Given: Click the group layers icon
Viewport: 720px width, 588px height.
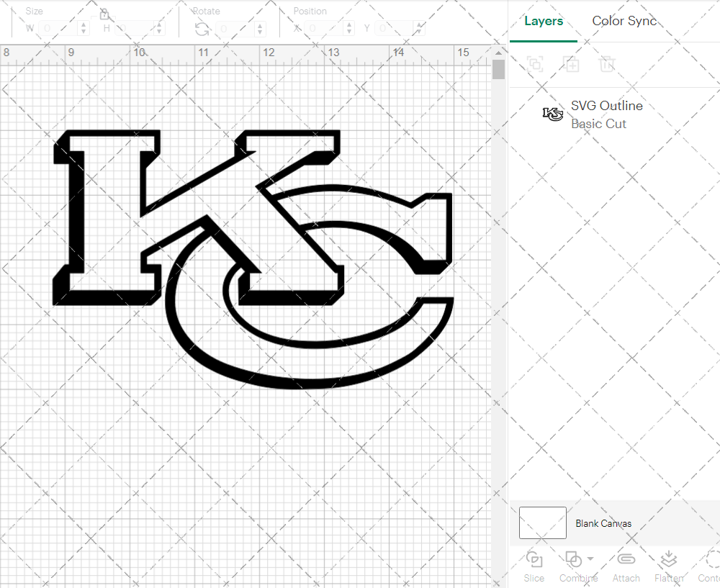Looking at the screenshot, I should pyautogui.click(x=535, y=64).
